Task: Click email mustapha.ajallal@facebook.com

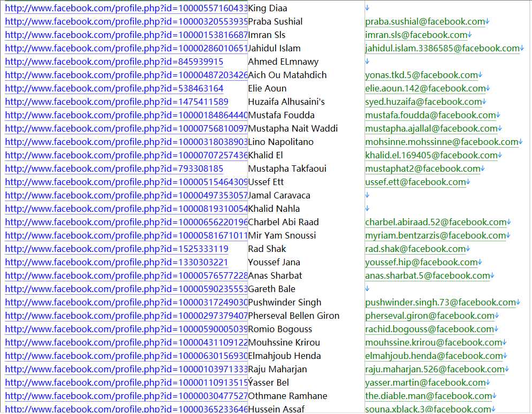Action: coord(431,128)
